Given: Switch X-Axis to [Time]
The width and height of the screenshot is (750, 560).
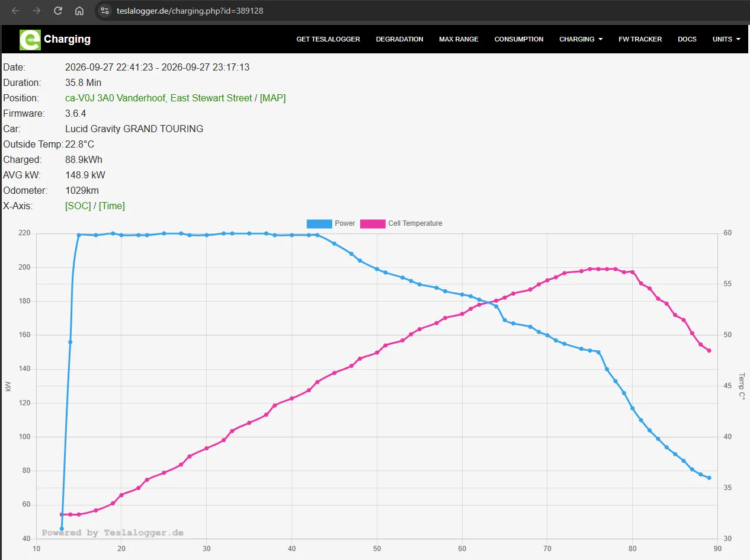Looking at the screenshot, I should pos(112,206).
